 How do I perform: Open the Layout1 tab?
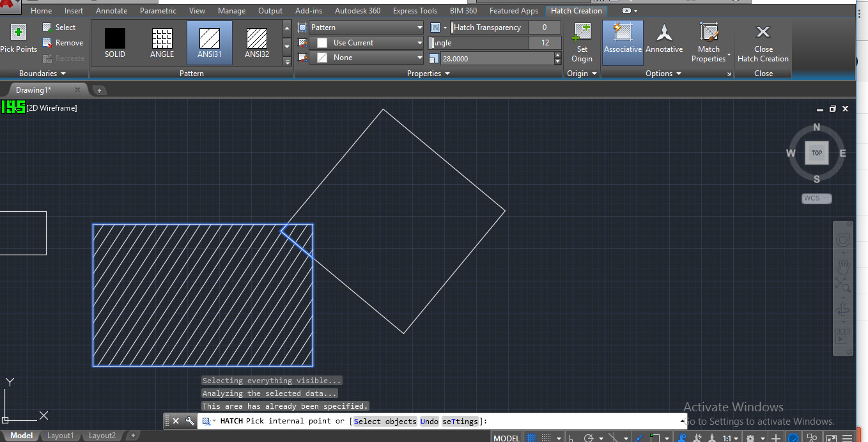[x=60, y=436]
